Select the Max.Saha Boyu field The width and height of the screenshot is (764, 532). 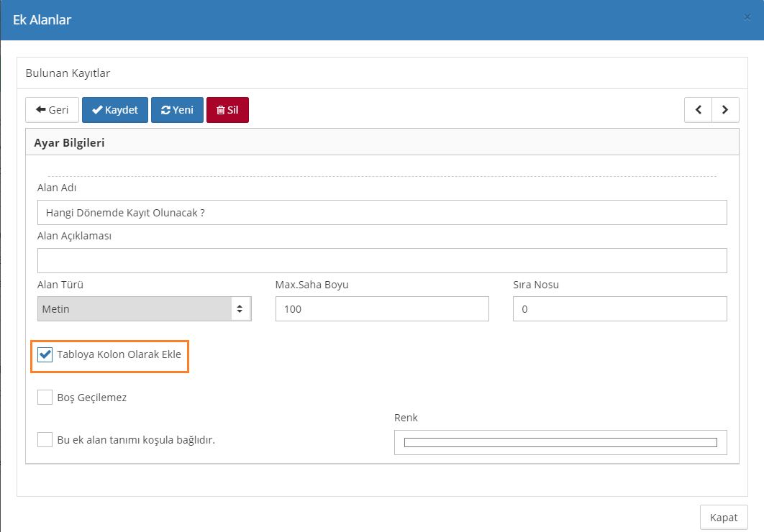382,309
